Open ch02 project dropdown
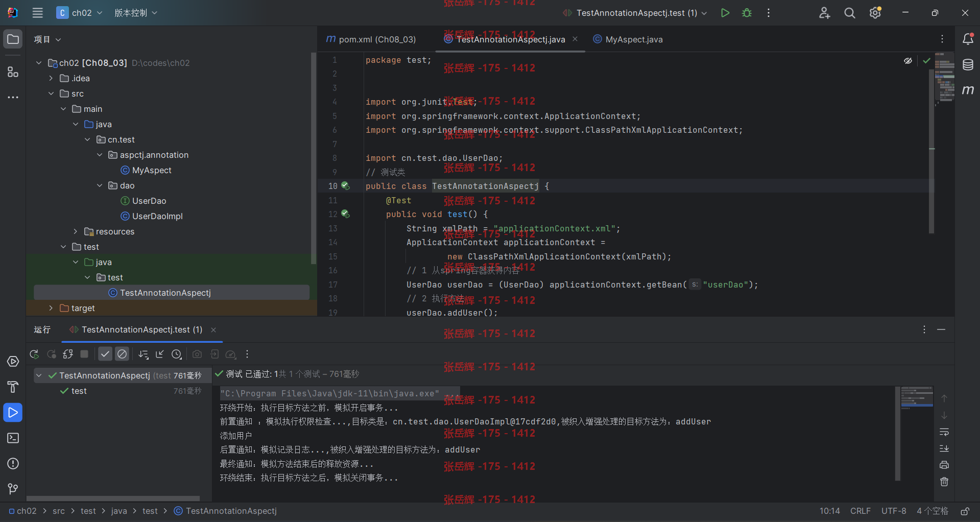The image size is (980, 522). [80, 13]
